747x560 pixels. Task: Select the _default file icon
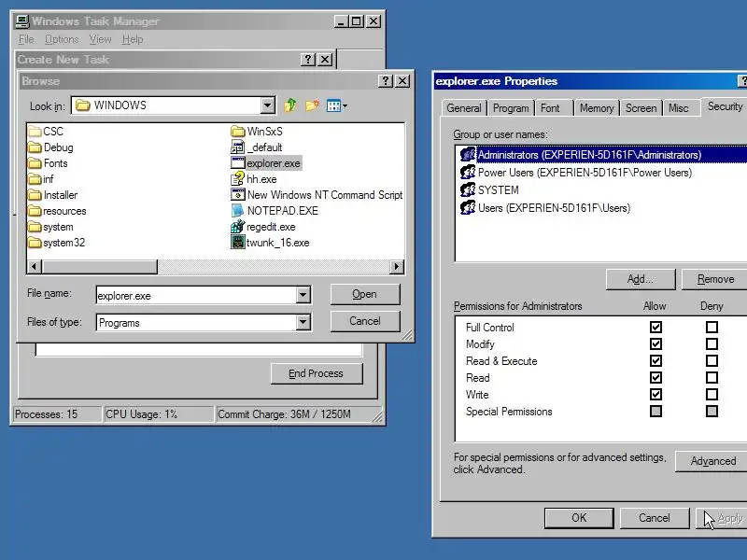[238, 147]
